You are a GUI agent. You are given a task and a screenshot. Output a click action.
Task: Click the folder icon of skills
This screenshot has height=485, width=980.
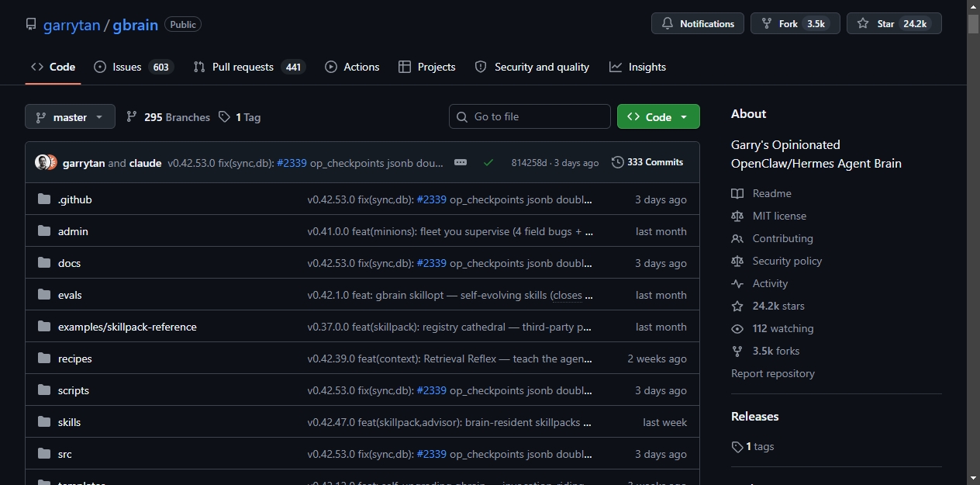pyautogui.click(x=44, y=422)
